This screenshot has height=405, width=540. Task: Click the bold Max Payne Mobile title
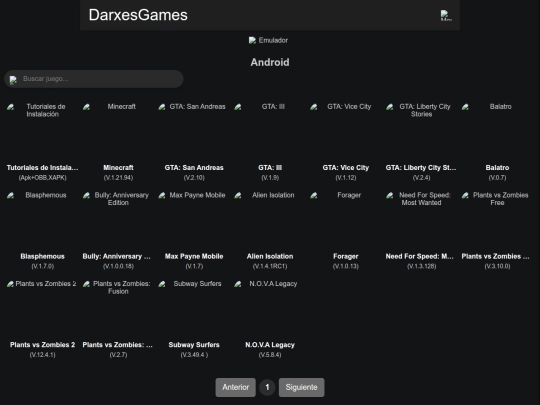pos(194,256)
